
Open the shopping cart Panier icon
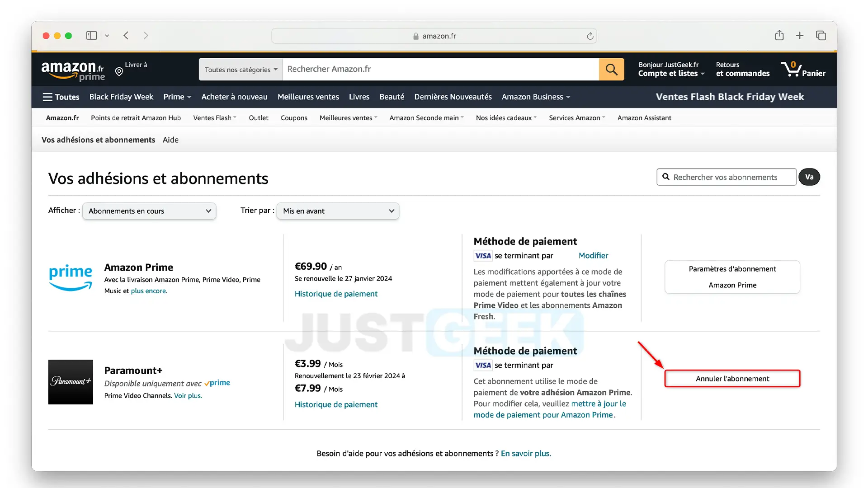point(803,69)
